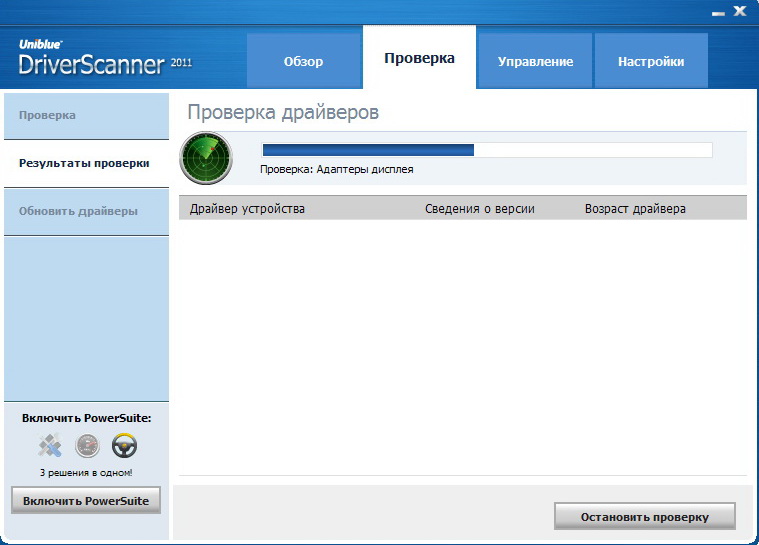Click the steering wheel PowerSuite icon
The image size is (759, 545).
click(x=125, y=446)
